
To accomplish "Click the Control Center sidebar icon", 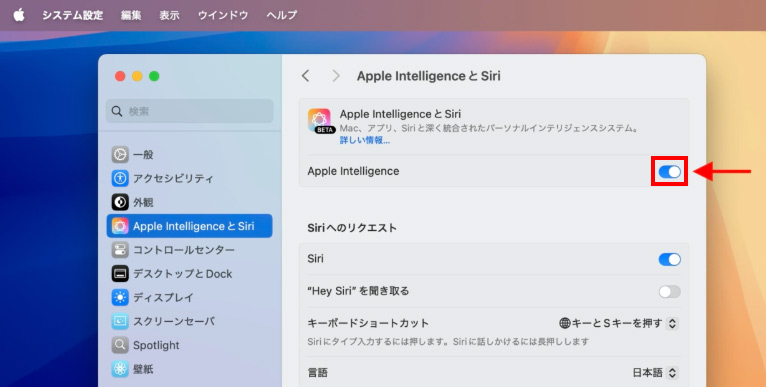I will coord(120,250).
